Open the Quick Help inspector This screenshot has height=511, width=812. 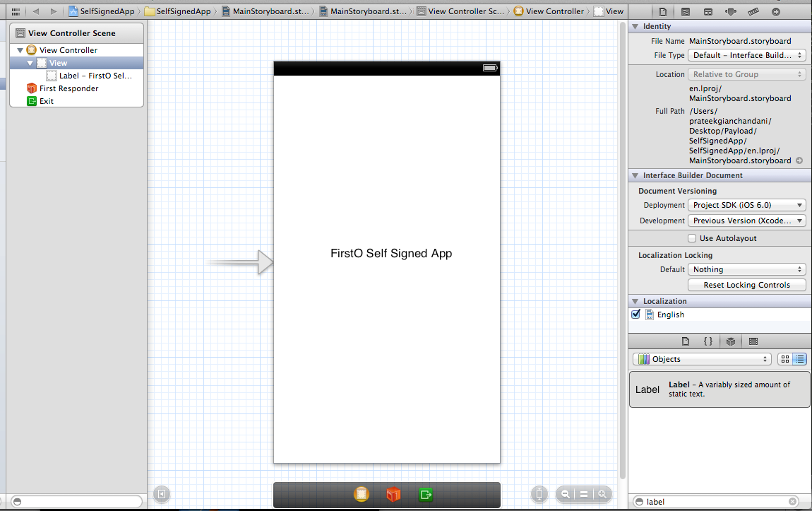pyautogui.click(x=686, y=11)
